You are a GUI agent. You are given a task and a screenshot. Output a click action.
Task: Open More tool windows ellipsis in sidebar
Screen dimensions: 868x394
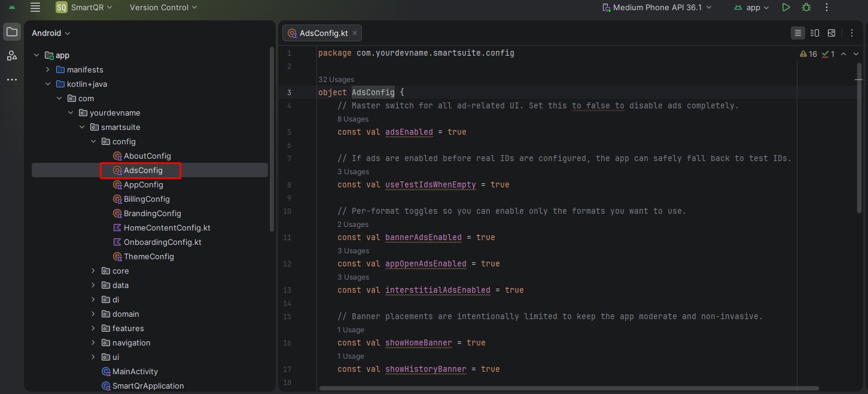pyautogui.click(x=12, y=79)
